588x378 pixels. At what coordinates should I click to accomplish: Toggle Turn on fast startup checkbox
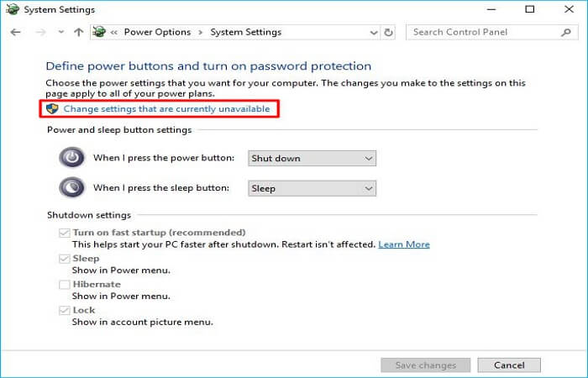[x=65, y=233]
